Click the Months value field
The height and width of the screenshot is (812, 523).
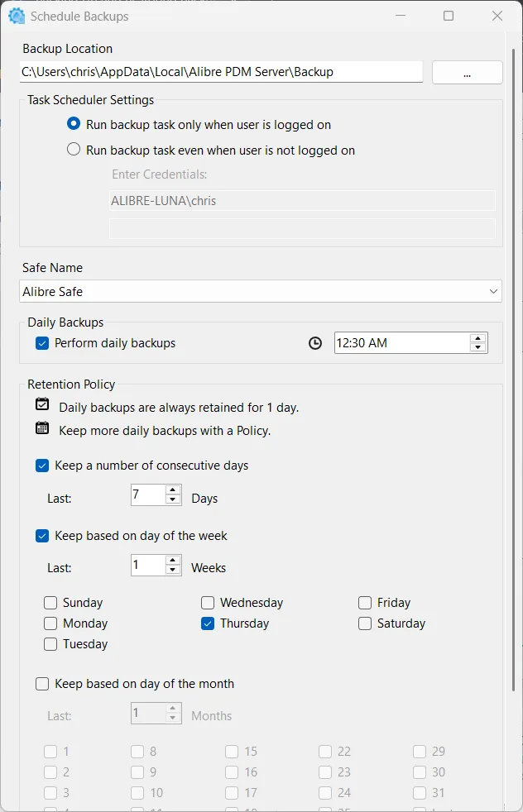tap(148, 713)
